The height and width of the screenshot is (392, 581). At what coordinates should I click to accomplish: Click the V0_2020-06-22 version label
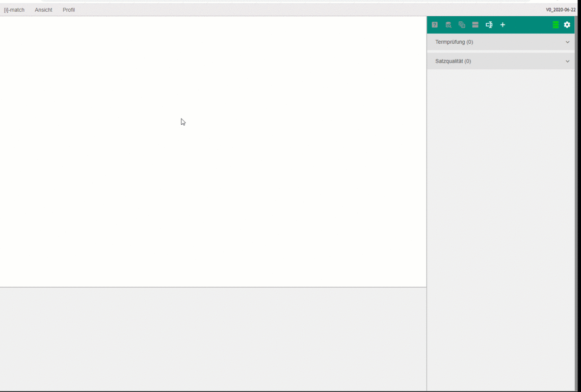click(561, 10)
